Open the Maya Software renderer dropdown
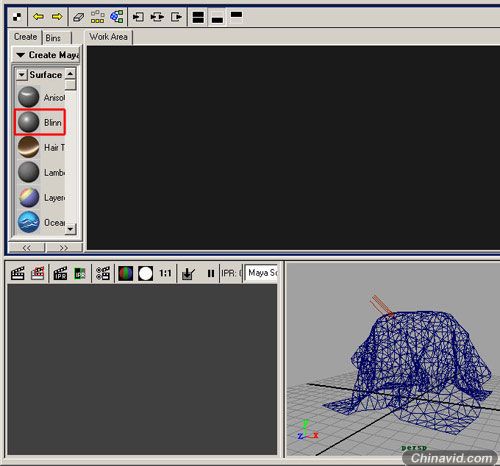 pyautogui.click(x=262, y=273)
